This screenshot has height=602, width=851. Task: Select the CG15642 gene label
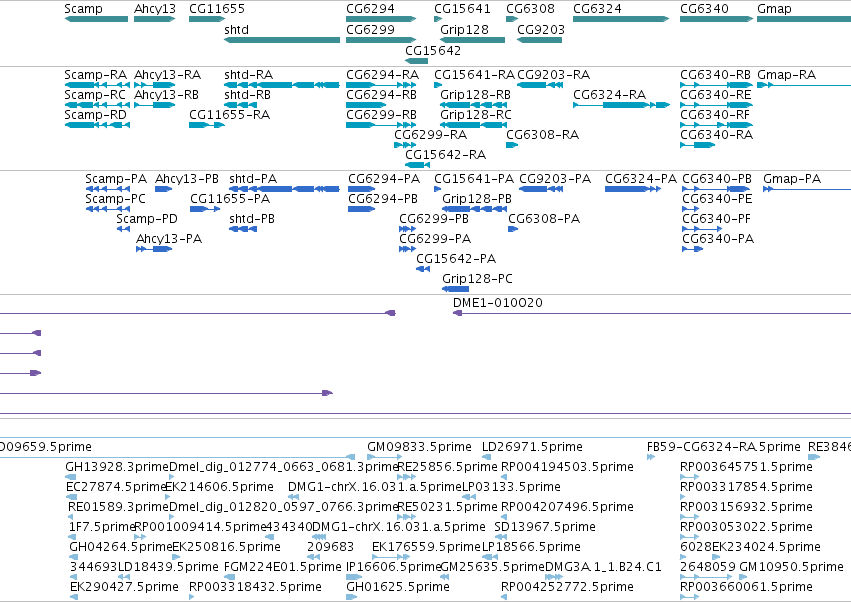(x=433, y=50)
